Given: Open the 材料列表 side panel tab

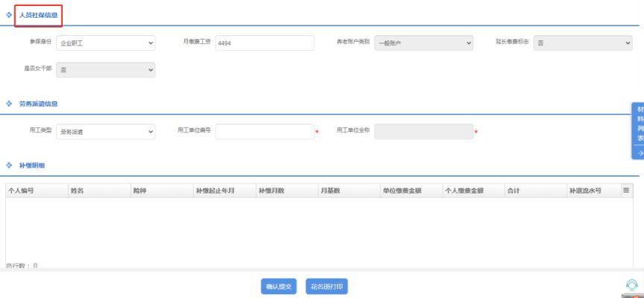Looking at the screenshot, I should click(x=638, y=130).
